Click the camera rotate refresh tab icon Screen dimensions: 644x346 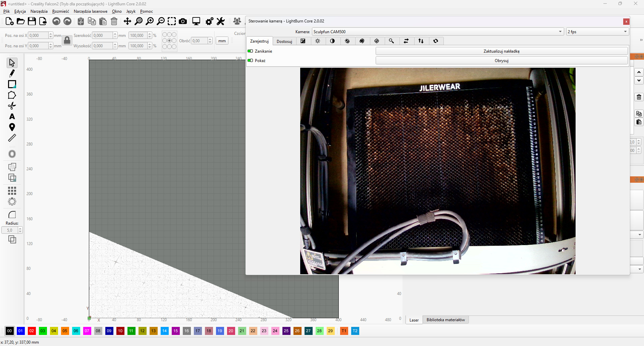(x=436, y=41)
